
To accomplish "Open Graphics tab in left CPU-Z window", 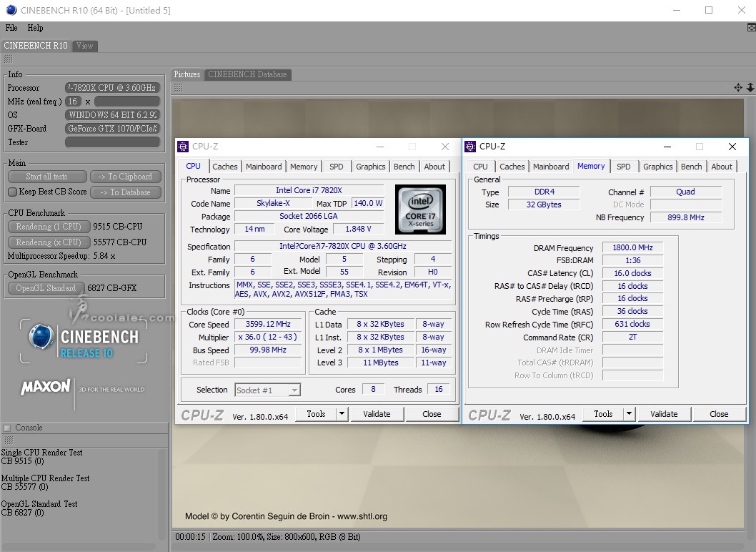I will [370, 167].
